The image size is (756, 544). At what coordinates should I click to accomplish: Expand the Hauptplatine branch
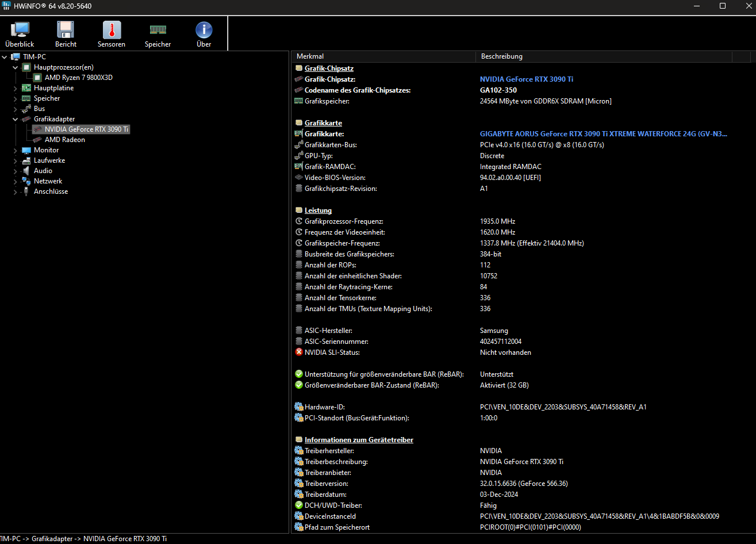[x=16, y=88]
